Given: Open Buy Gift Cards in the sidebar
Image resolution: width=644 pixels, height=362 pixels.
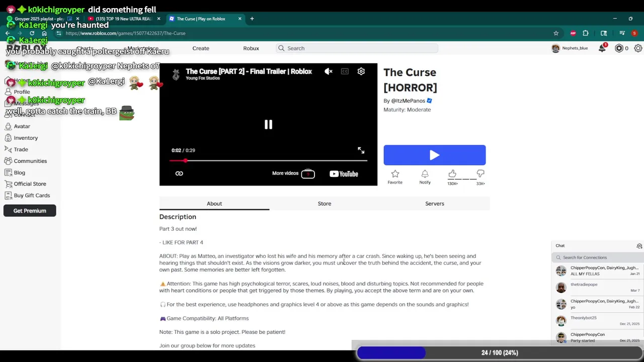Looking at the screenshot, I should (x=32, y=196).
